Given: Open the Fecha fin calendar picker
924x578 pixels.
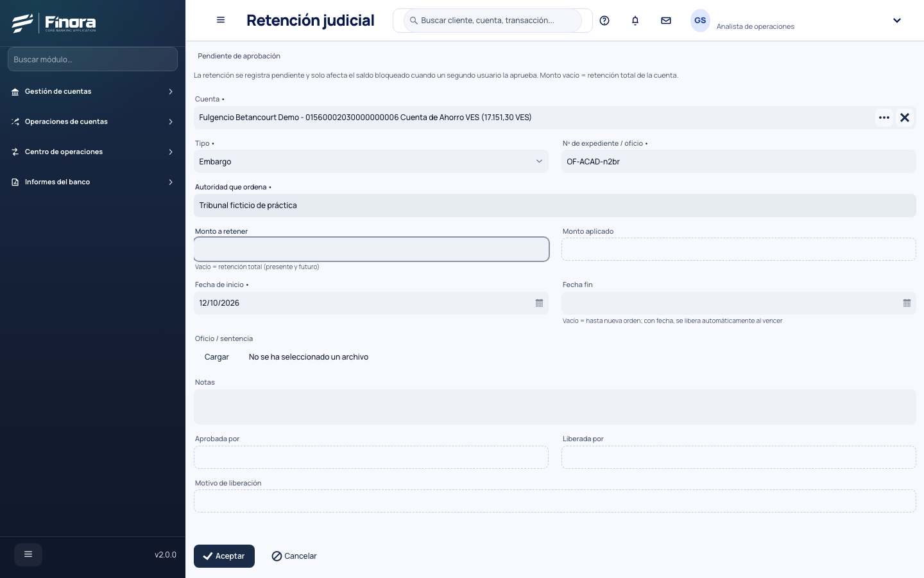Looking at the screenshot, I should pyautogui.click(x=907, y=303).
